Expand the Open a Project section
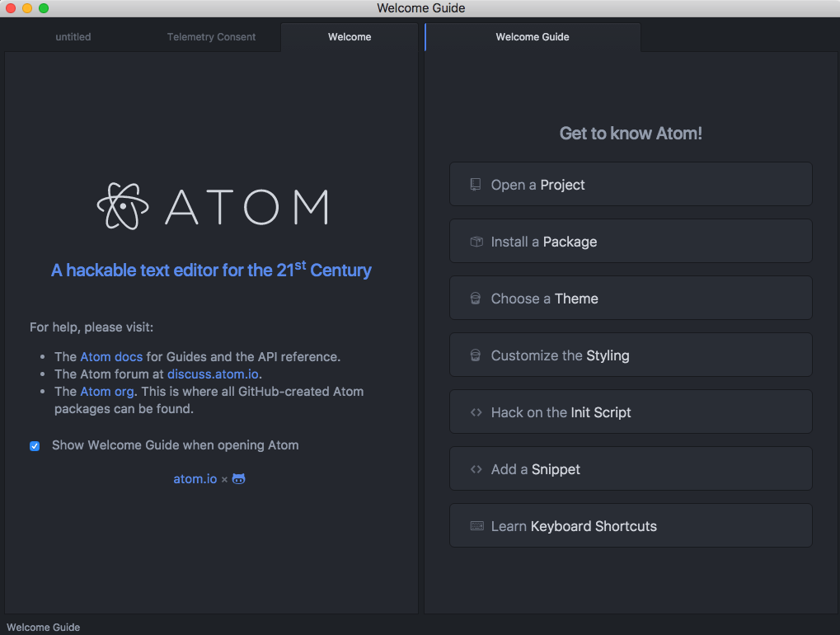The height and width of the screenshot is (635, 840). (x=631, y=185)
